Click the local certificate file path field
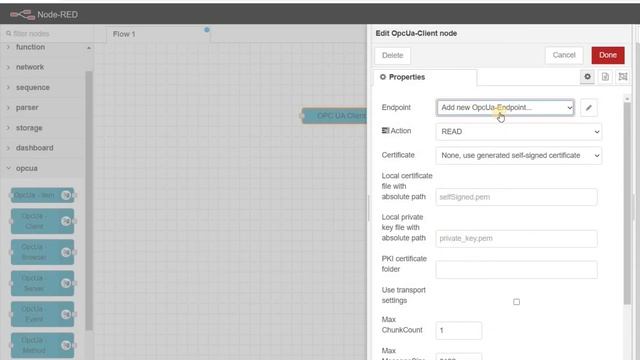 516,197
